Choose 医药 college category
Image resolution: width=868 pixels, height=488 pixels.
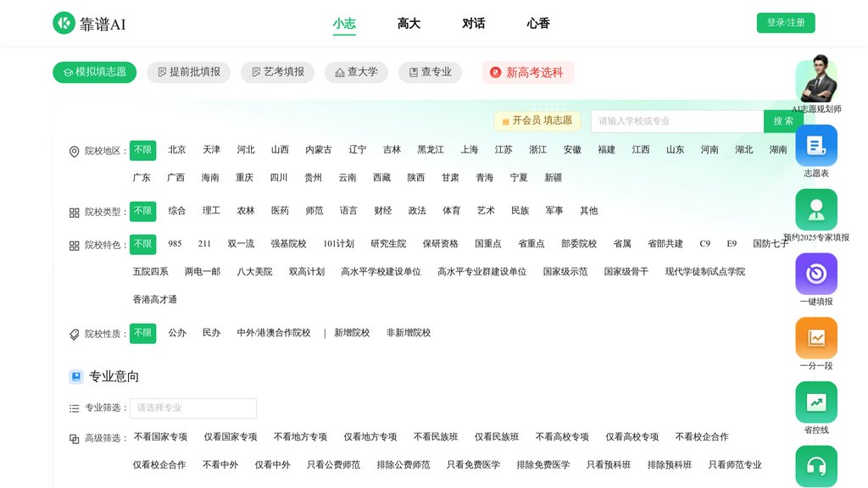(x=280, y=211)
